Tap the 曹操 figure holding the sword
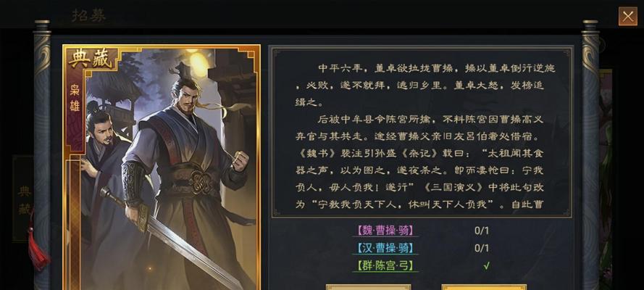This screenshot has width=644, height=290. [x=185, y=181]
